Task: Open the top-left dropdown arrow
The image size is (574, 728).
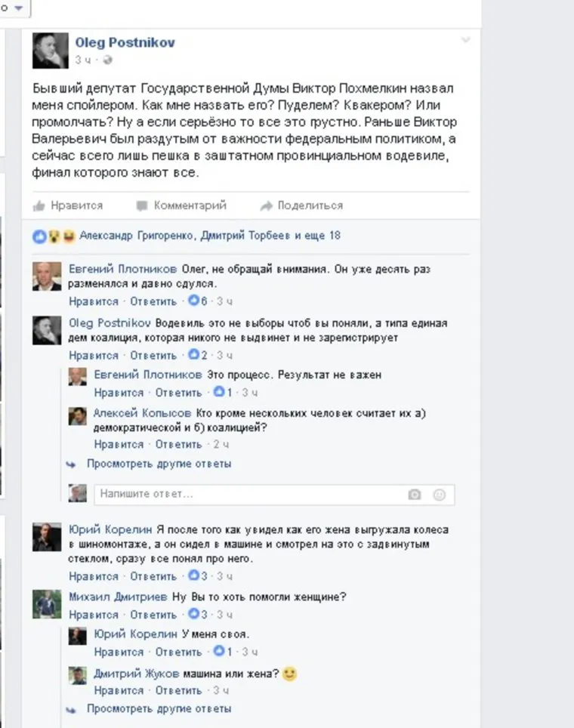Action: 19,8
